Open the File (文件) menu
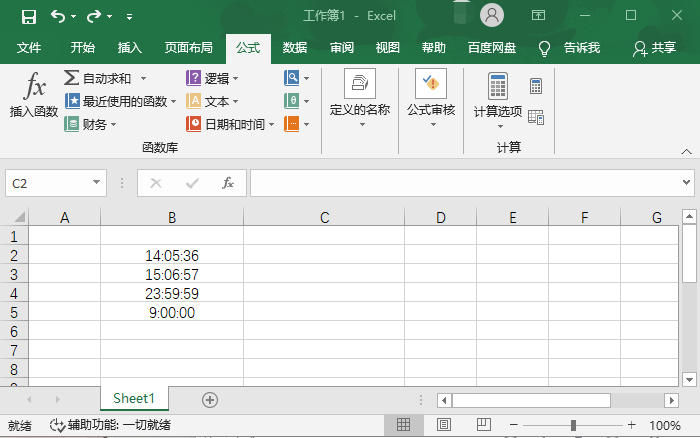Screen dimensions: 700x438 29,47
